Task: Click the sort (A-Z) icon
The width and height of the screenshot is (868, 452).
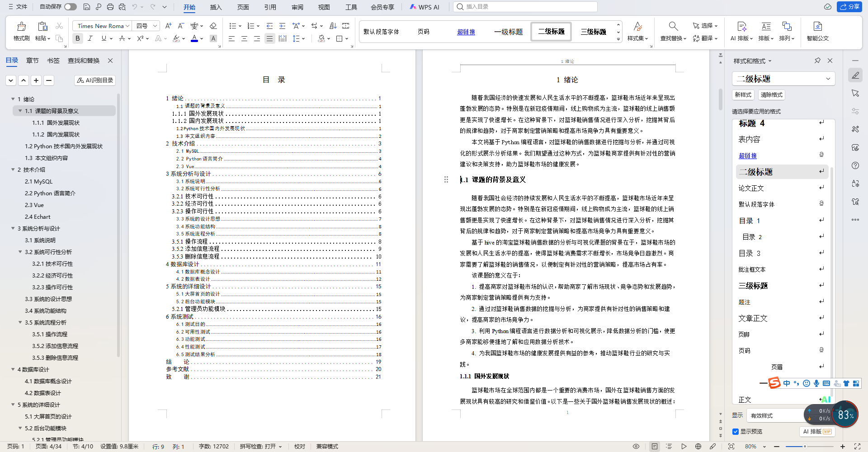Action: click(x=333, y=26)
